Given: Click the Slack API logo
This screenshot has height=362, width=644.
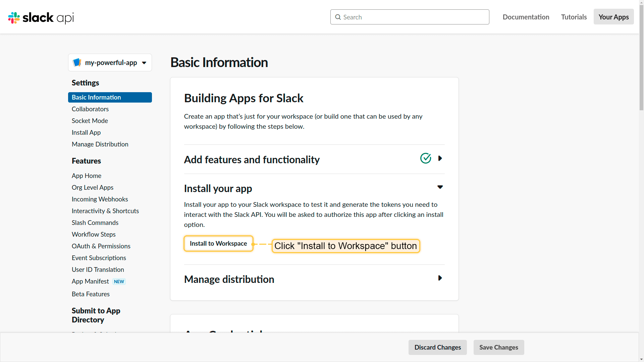Looking at the screenshot, I should click(41, 17).
